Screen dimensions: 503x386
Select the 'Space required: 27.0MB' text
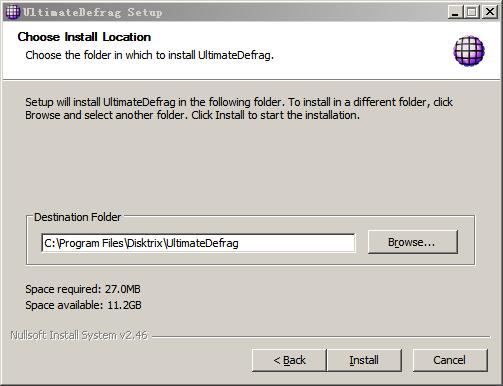click(x=83, y=289)
